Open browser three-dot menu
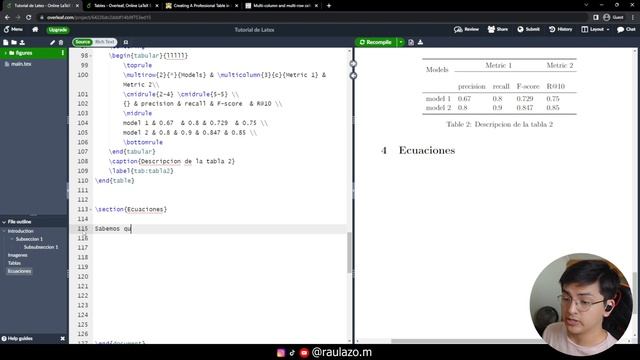Screen dimensions: 640x360 point(633,18)
